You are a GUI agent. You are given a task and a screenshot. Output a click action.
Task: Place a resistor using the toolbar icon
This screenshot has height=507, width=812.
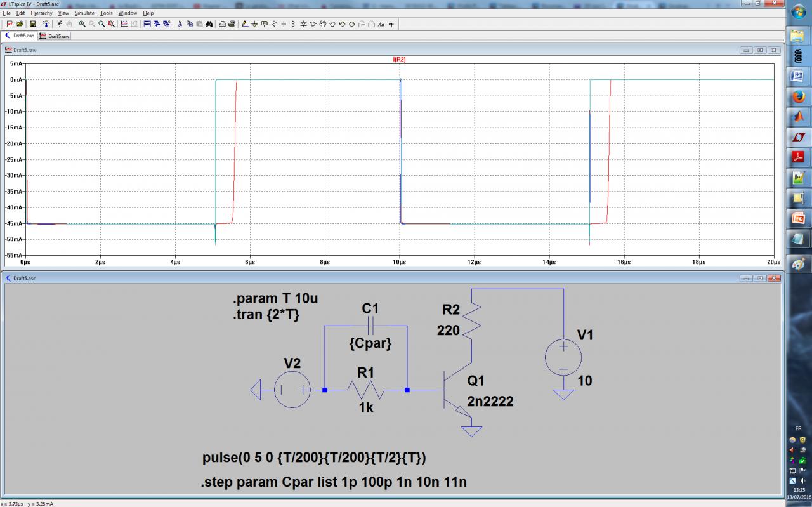[x=273, y=23]
